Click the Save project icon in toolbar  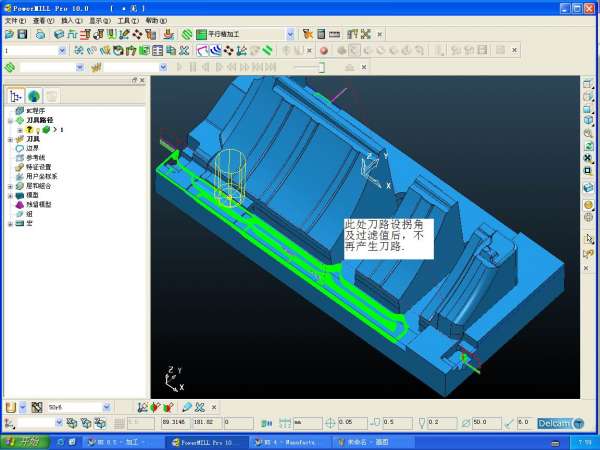click(23, 34)
